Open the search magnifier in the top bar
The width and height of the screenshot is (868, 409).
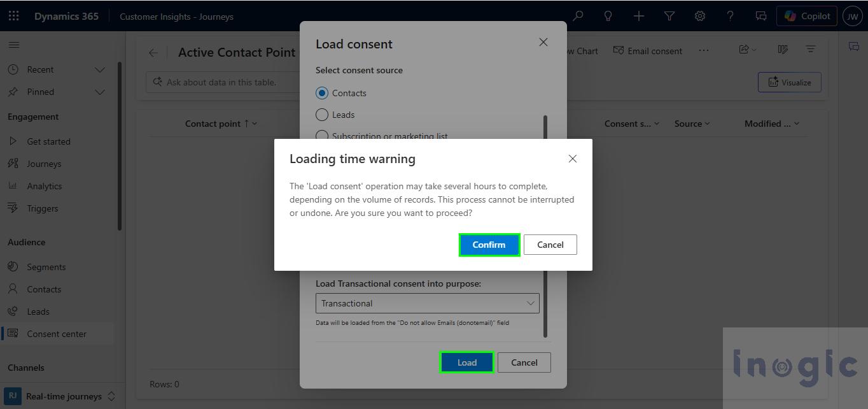pos(578,16)
